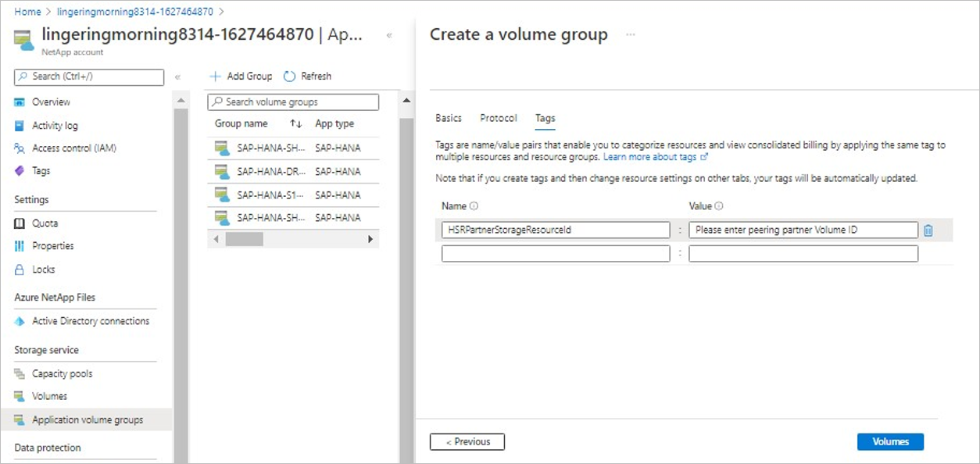Focus the Search volume groups field
Image resolution: width=980 pixels, height=464 pixels.
click(x=293, y=102)
